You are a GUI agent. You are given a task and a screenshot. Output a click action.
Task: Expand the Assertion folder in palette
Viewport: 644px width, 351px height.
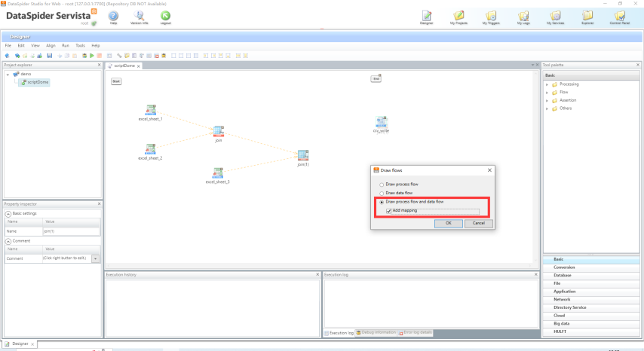547,100
